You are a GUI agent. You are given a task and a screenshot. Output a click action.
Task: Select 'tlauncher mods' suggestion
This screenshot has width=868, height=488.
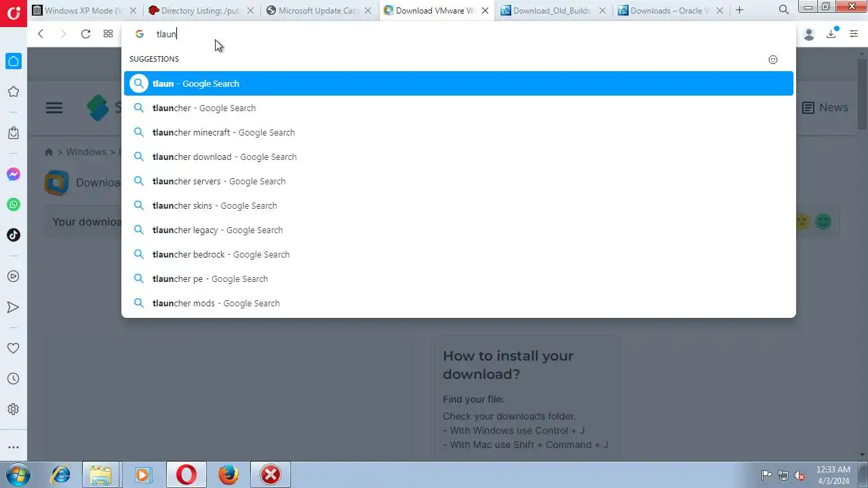tap(458, 303)
